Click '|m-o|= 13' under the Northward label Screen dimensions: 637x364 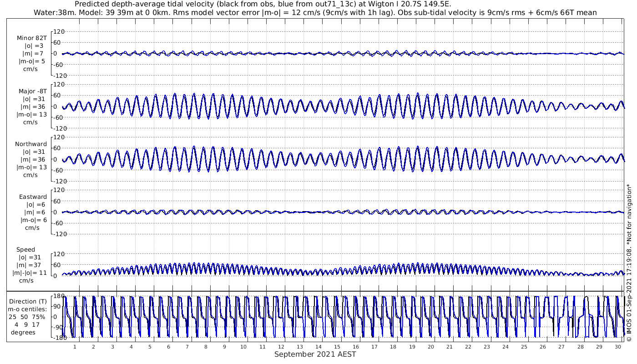32,167
